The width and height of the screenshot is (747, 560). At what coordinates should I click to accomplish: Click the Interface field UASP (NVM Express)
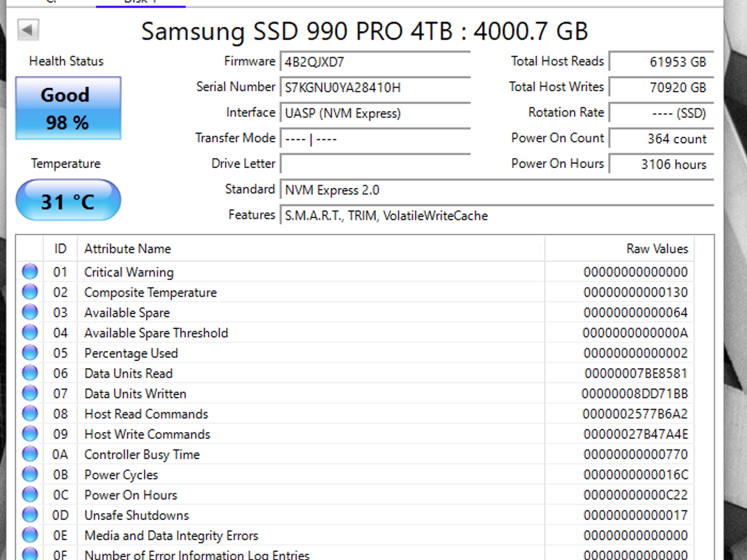tap(375, 113)
